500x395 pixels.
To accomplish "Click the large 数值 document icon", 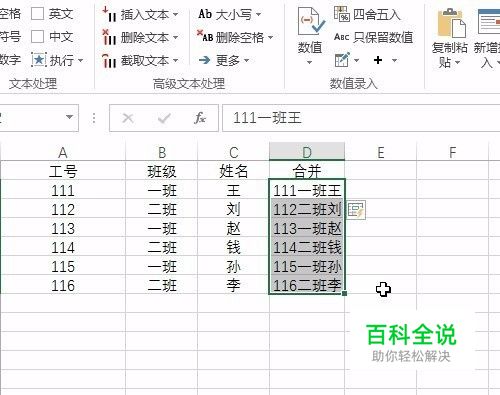I will [x=311, y=21].
